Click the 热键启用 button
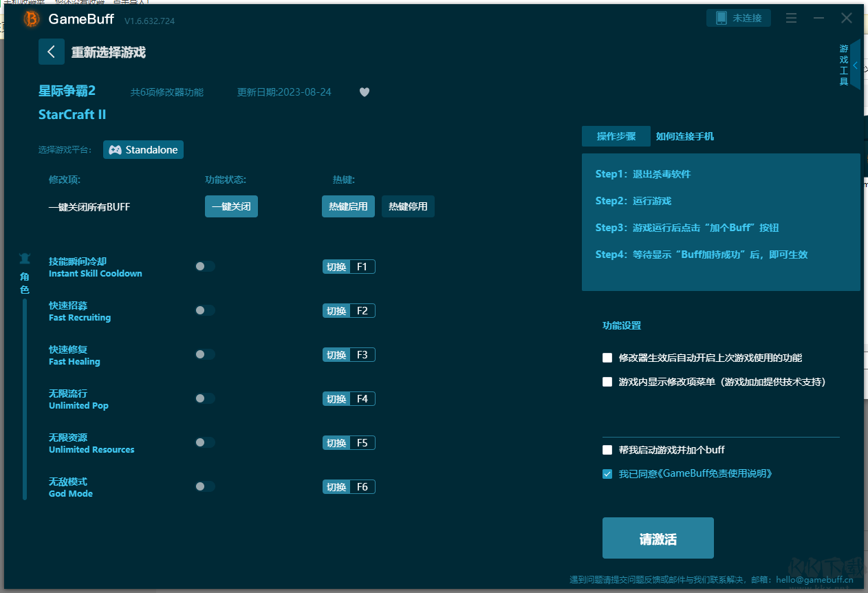Screen dimensions: 868x593 pos(348,206)
